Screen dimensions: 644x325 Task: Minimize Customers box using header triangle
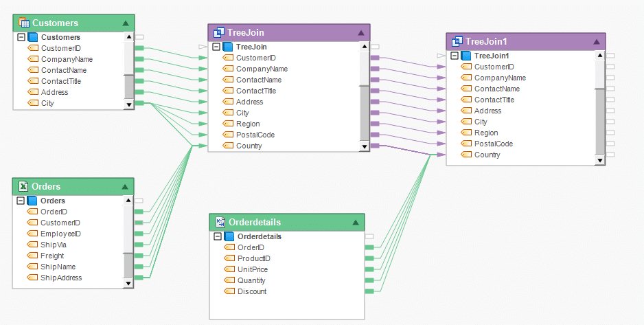[x=125, y=23]
